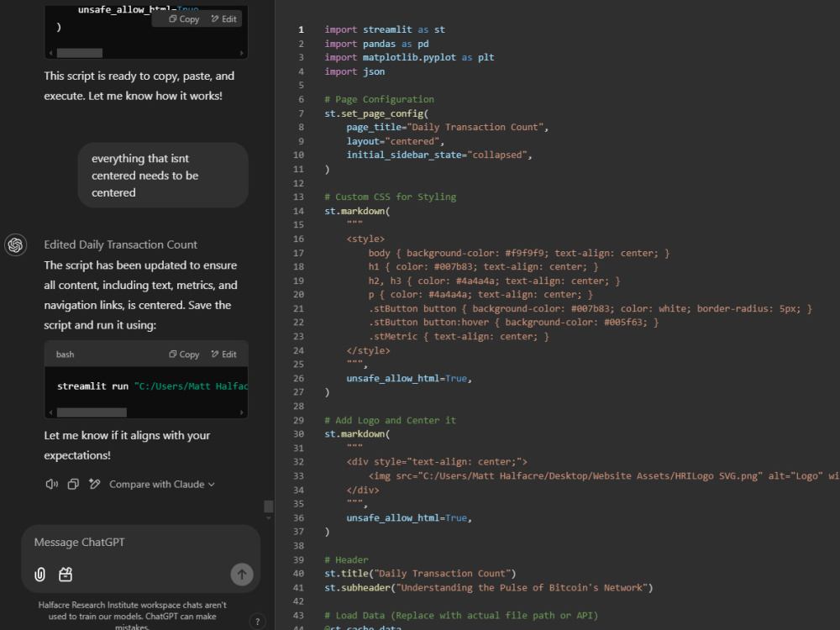Click the bash code block horizontal scrollbar

tap(92, 412)
